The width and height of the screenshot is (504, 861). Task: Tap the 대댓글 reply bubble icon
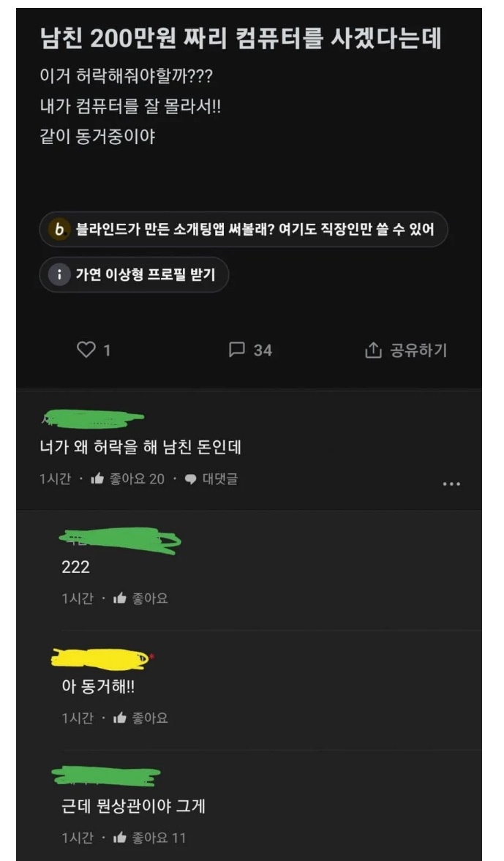tap(190, 479)
